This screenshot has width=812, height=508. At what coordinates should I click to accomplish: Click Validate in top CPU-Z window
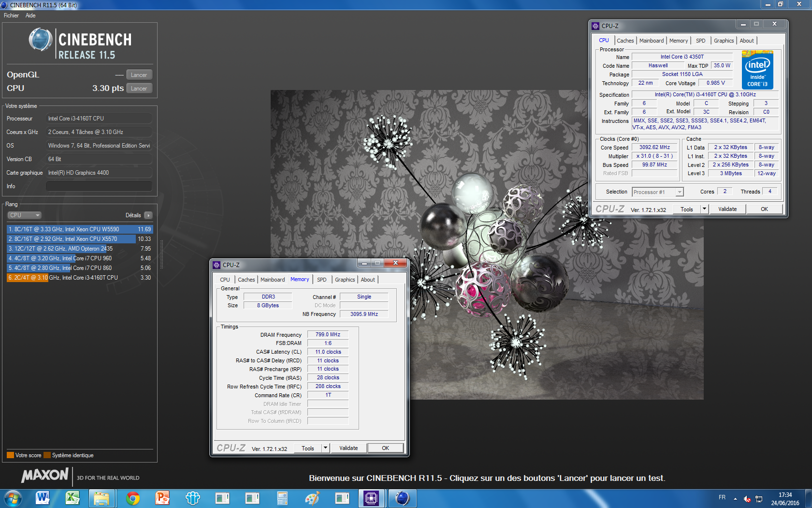point(727,209)
